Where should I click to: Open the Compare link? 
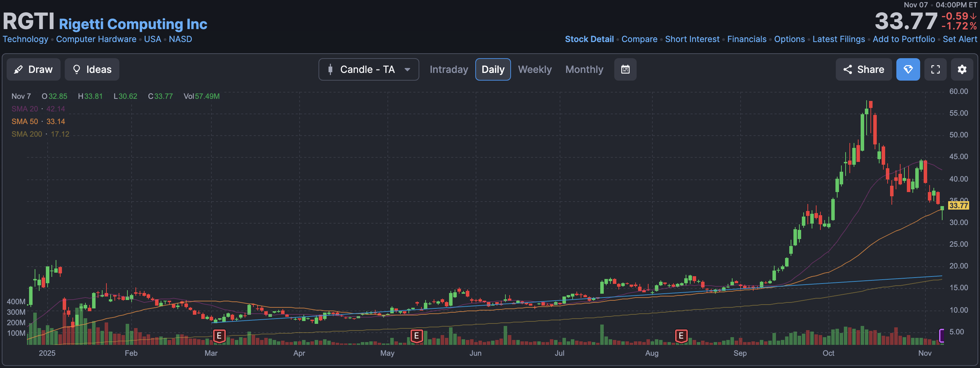click(x=639, y=39)
